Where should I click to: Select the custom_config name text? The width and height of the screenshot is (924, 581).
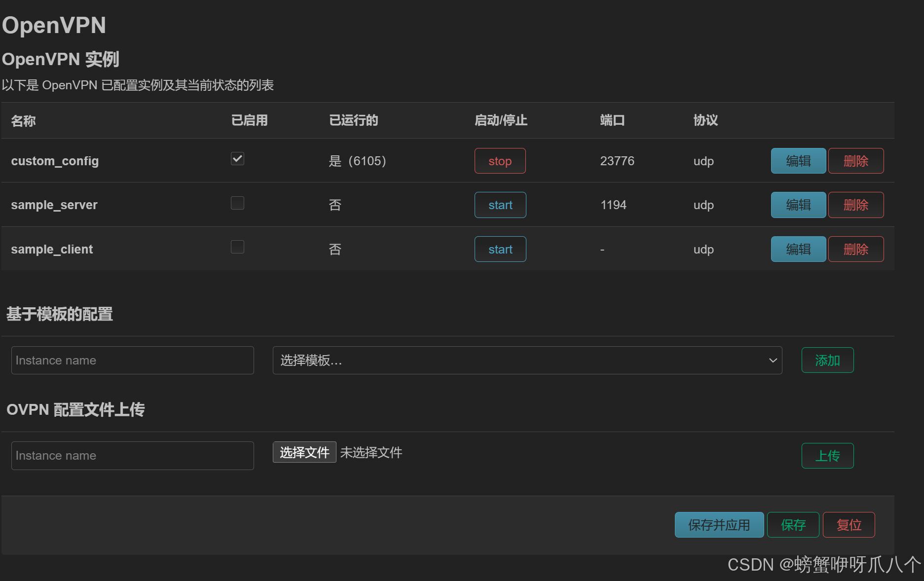click(55, 161)
